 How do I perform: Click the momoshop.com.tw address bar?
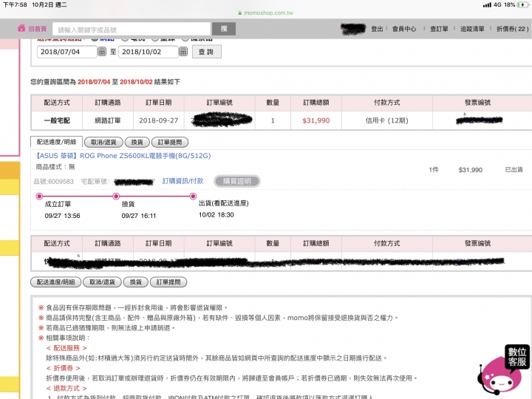pyautogui.click(x=266, y=13)
